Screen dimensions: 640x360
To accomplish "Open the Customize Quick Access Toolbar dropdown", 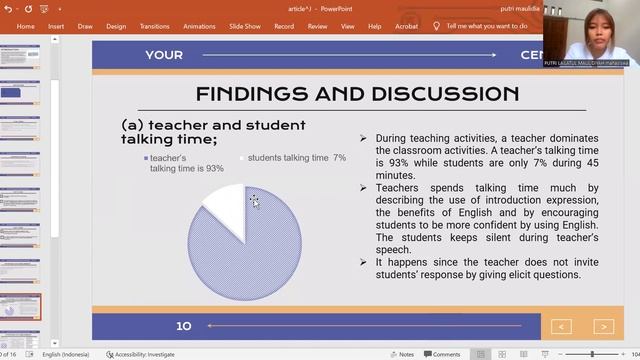I will 60,9.
